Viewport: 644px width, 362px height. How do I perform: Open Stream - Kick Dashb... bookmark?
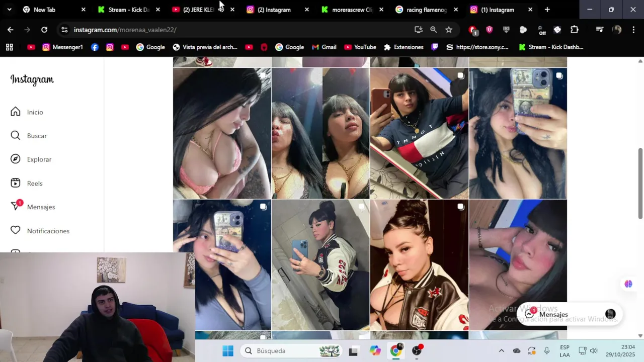[551, 47]
